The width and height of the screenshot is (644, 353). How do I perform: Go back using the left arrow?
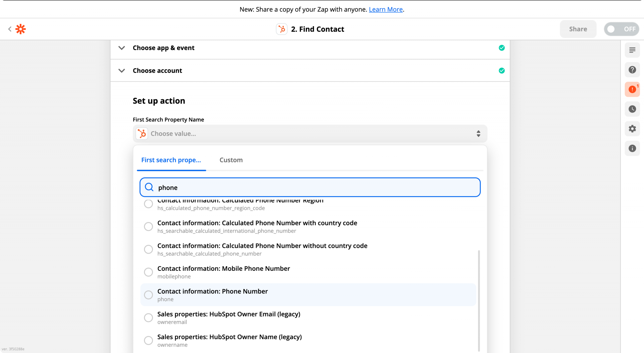(10, 29)
